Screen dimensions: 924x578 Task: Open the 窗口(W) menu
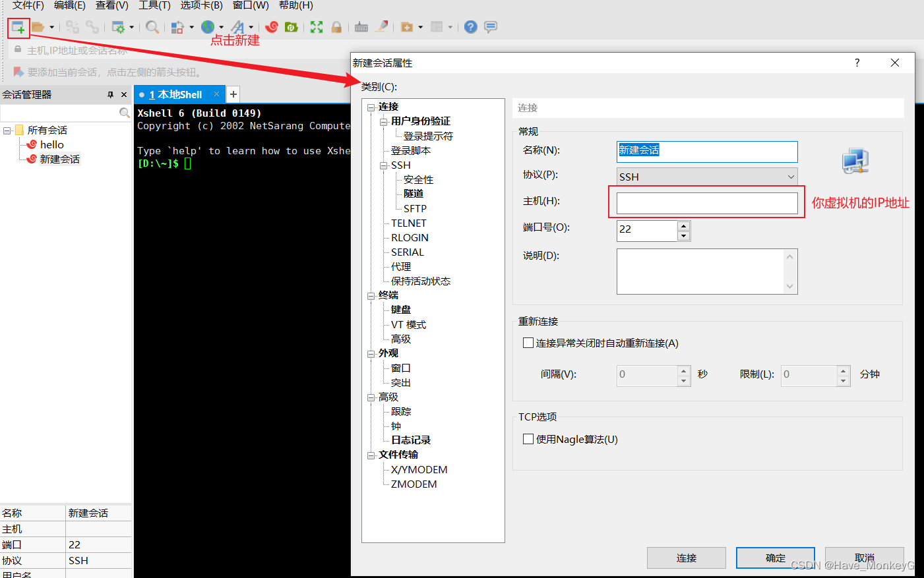[251, 5]
